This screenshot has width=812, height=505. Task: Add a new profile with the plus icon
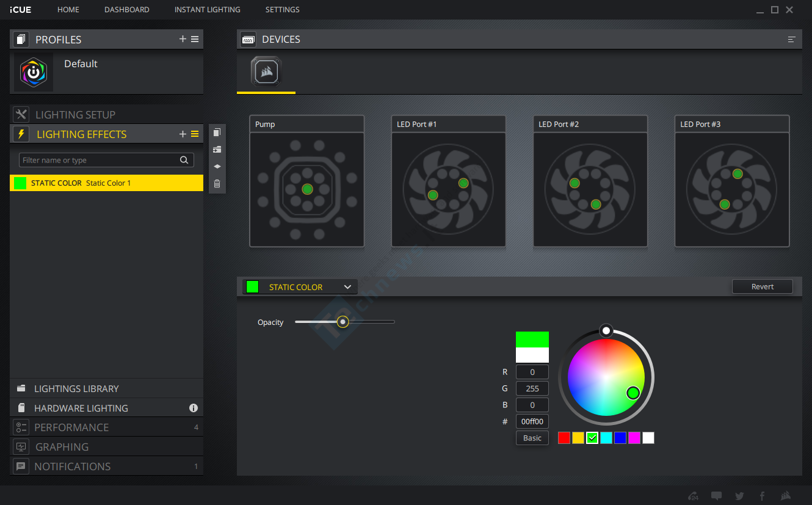(x=183, y=39)
